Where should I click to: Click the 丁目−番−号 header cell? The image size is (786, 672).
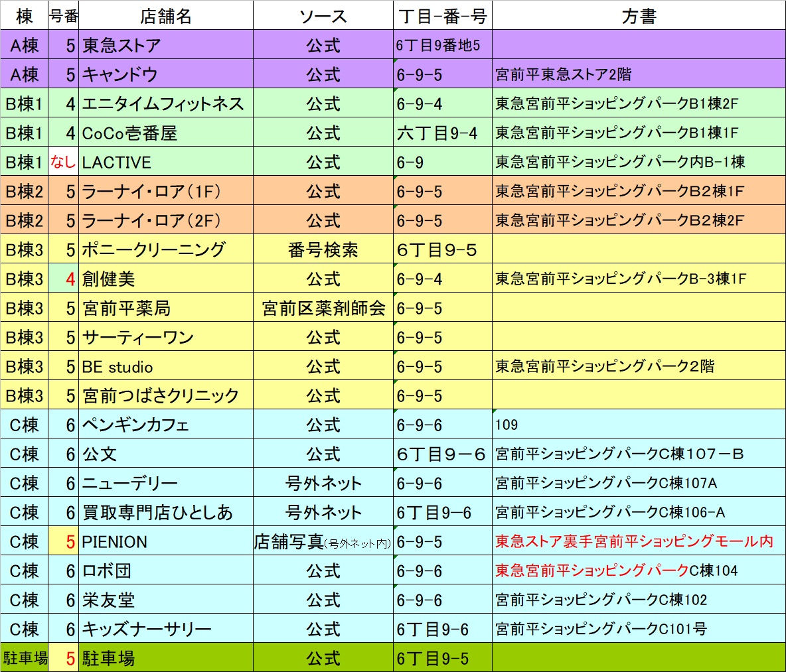coord(443,15)
